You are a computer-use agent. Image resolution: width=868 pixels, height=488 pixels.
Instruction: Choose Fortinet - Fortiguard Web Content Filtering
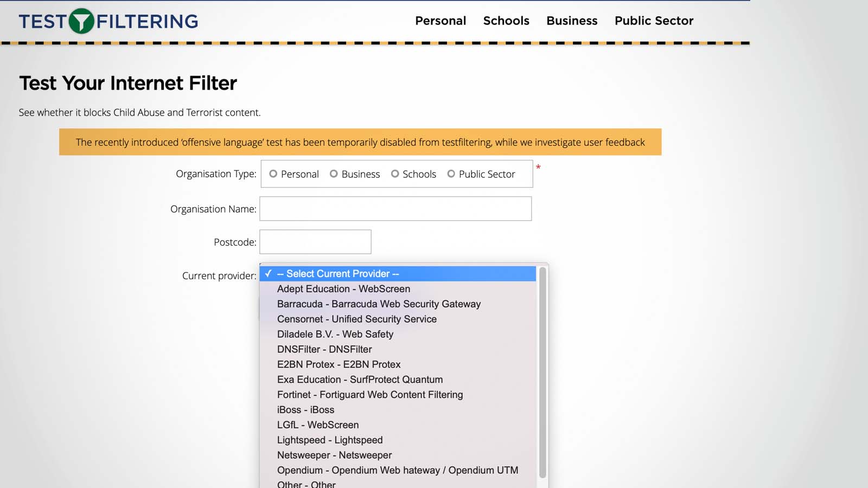369,395
